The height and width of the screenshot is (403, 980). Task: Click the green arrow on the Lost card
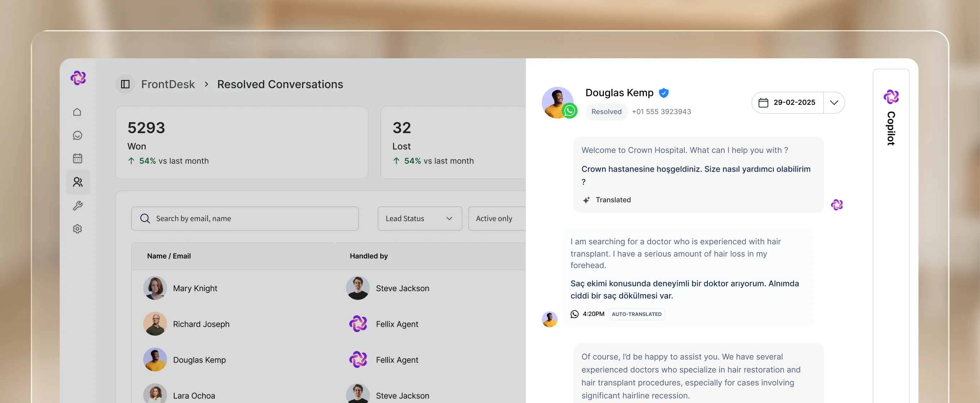pyautogui.click(x=396, y=161)
